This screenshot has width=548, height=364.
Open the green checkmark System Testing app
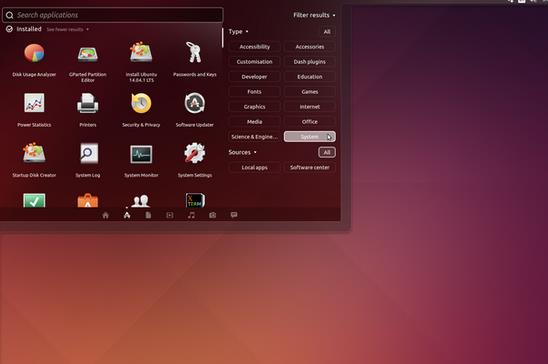(x=34, y=200)
